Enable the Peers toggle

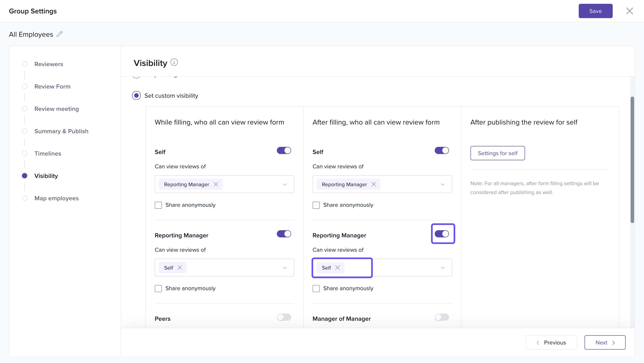tap(284, 317)
